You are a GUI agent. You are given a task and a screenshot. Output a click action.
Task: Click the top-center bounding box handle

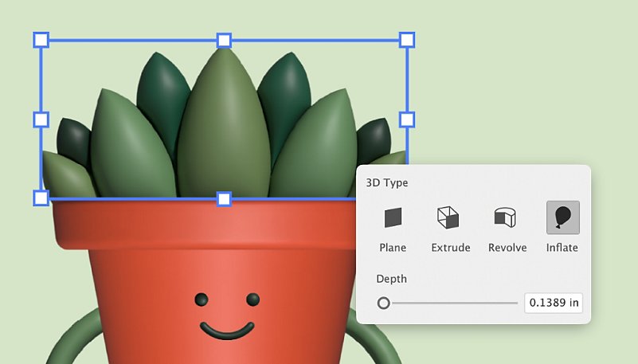224,40
